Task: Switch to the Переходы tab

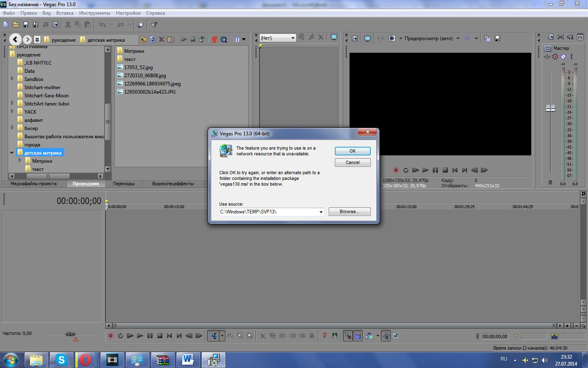Action: pyautogui.click(x=124, y=184)
